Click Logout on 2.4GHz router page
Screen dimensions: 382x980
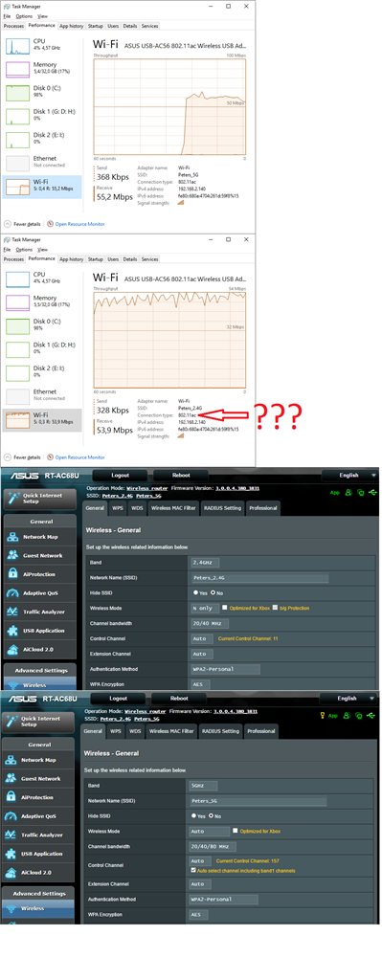click(119, 475)
